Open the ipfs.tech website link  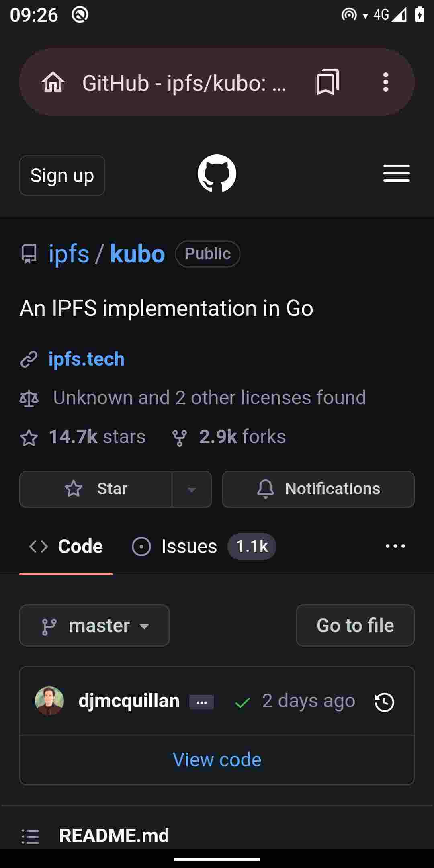[x=86, y=359]
